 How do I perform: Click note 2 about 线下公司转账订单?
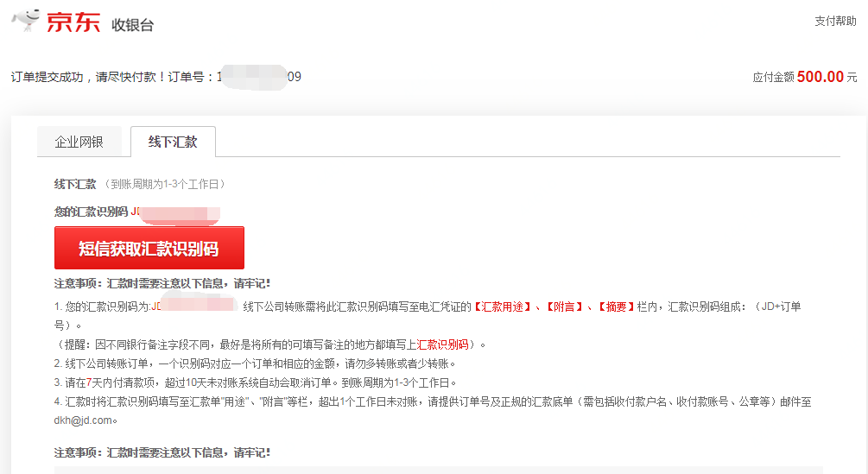(x=255, y=364)
